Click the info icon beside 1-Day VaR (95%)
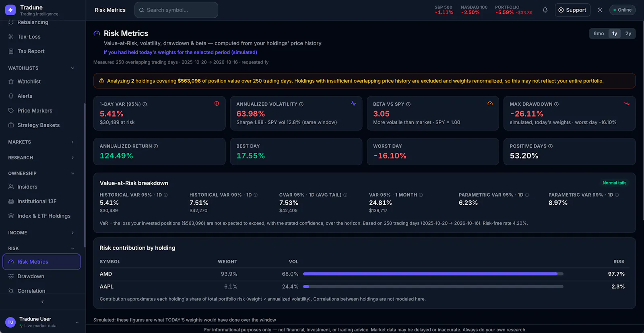 [x=145, y=104]
